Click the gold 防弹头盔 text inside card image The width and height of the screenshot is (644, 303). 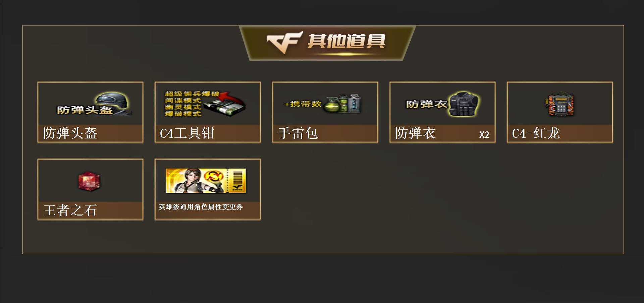click(85, 110)
